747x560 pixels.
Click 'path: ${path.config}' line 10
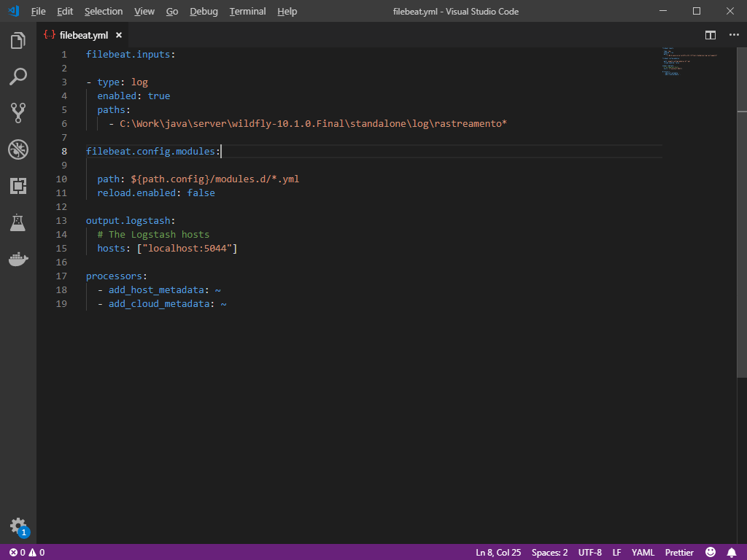[x=198, y=179]
